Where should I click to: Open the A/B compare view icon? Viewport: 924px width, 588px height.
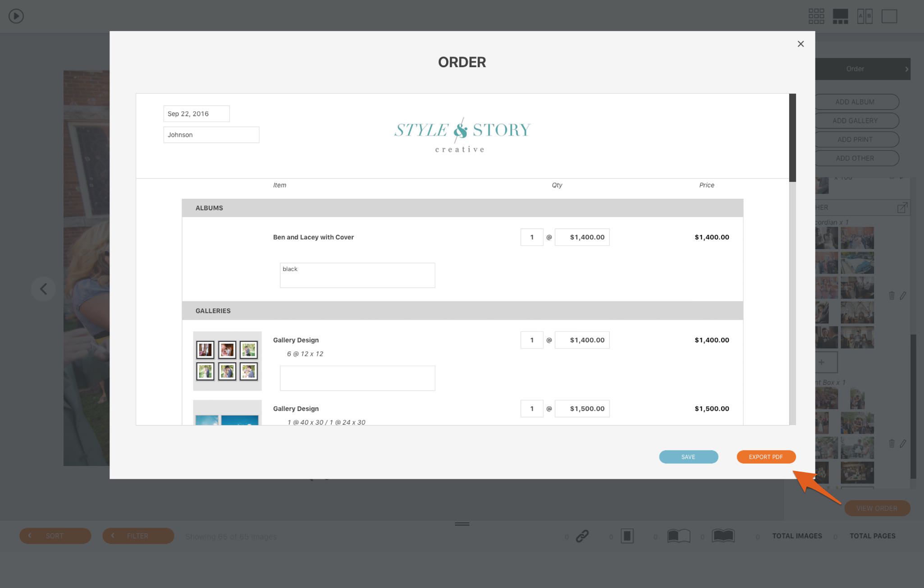(x=865, y=16)
